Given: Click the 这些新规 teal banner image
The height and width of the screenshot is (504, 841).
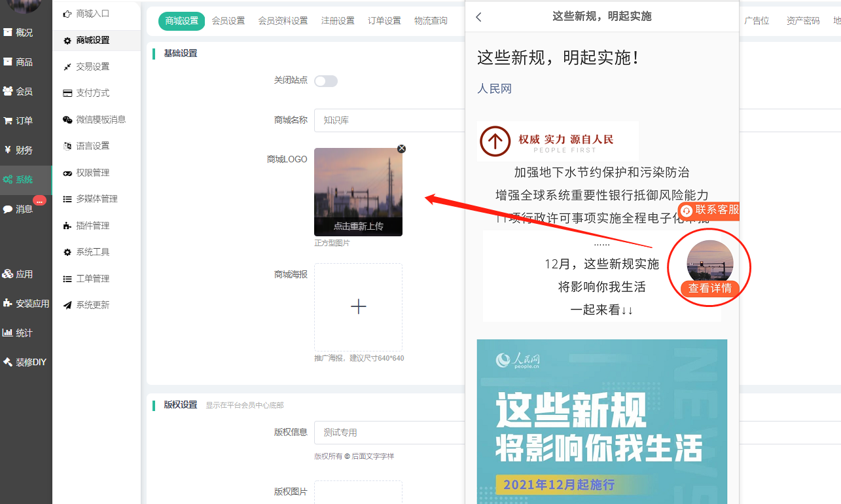Looking at the screenshot, I should point(601,422).
